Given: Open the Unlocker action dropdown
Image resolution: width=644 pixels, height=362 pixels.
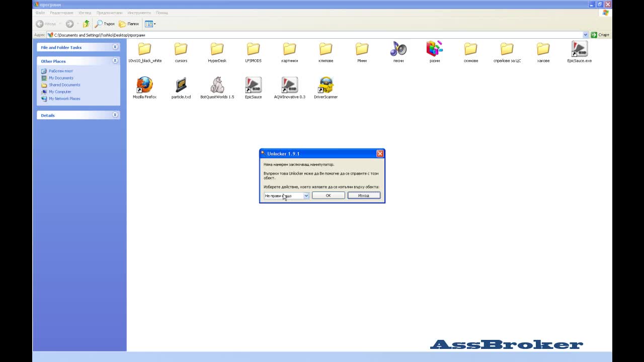Looking at the screenshot, I should (306, 196).
